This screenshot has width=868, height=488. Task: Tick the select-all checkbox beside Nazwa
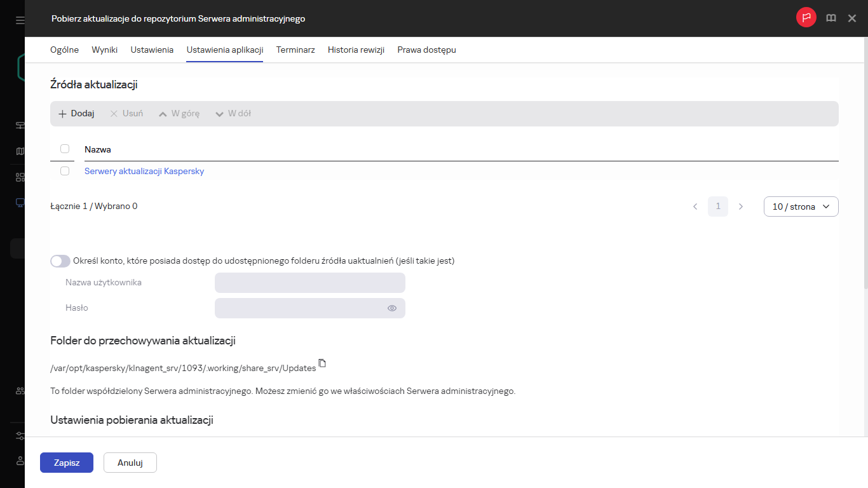(65, 149)
